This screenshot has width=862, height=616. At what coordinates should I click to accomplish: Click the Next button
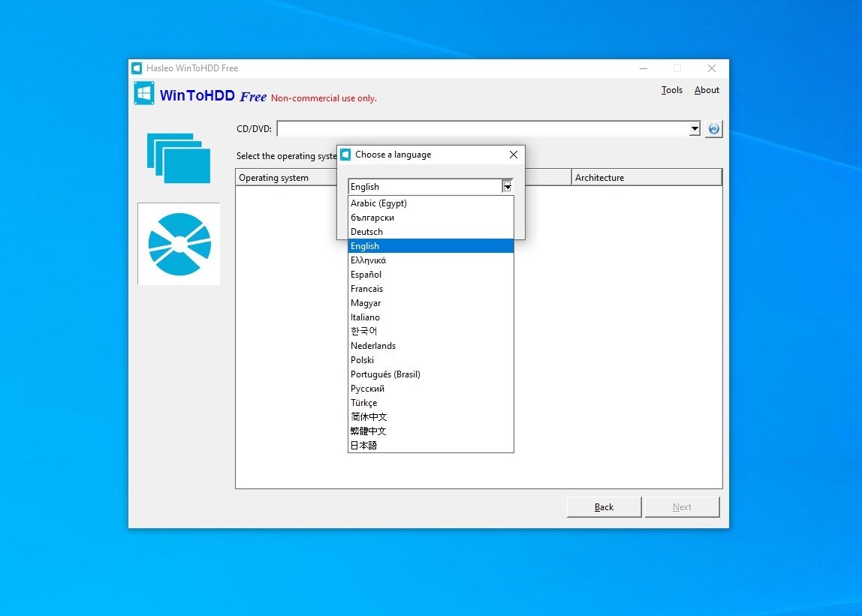[x=683, y=507]
